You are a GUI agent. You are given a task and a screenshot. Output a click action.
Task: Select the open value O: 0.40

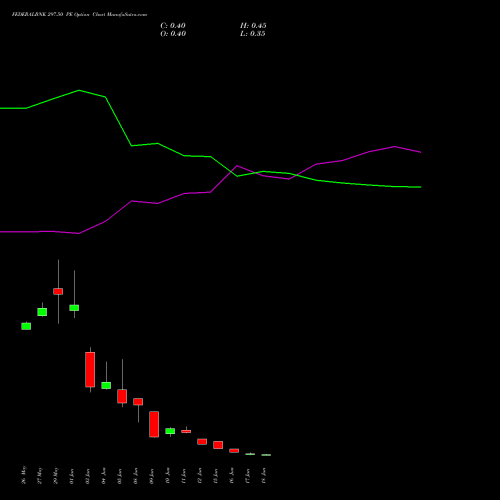[x=173, y=34]
